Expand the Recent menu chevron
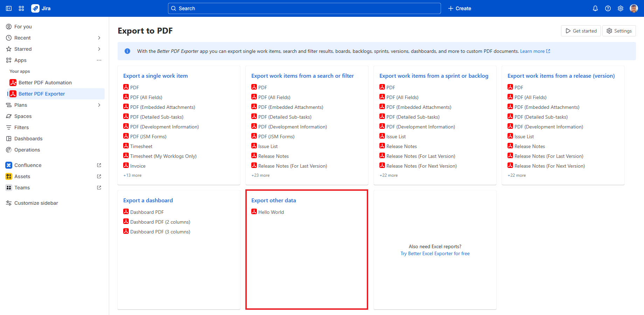Viewport: 644px width, 315px height. [x=99, y=38]
